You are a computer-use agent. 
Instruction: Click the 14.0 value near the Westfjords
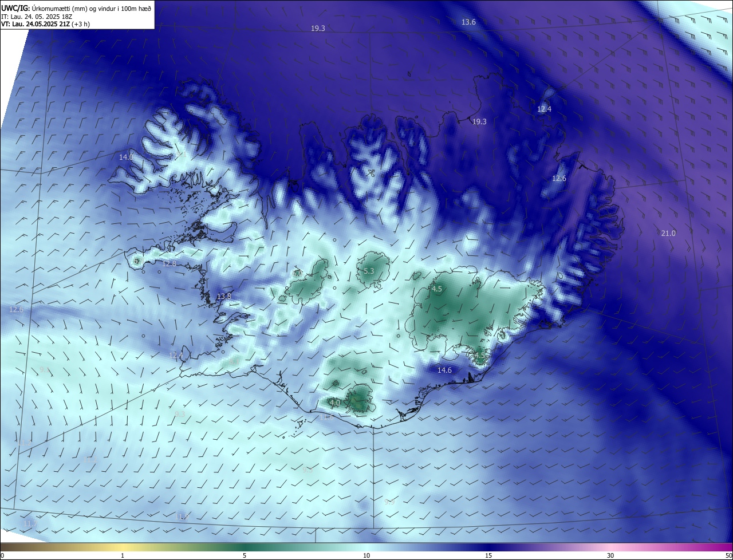tap(126, 157)
